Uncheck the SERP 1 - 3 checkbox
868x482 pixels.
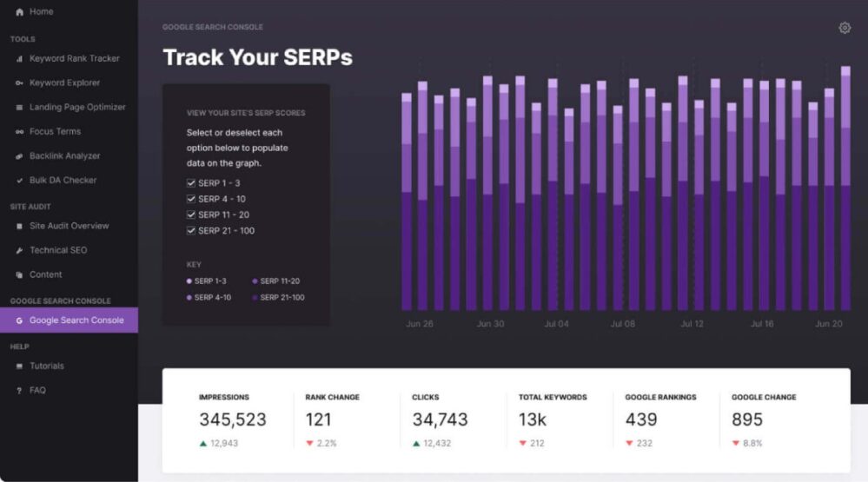(x=191, y=183)
